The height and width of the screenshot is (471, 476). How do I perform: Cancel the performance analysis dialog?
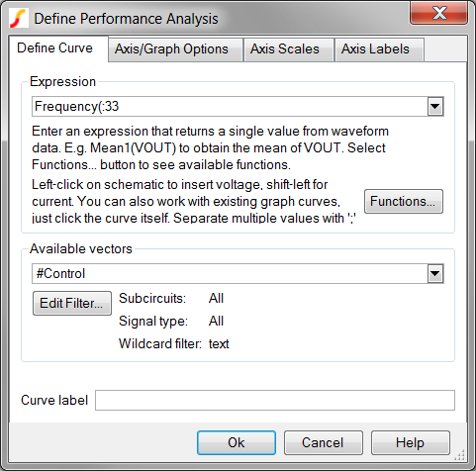click(324, 443)
